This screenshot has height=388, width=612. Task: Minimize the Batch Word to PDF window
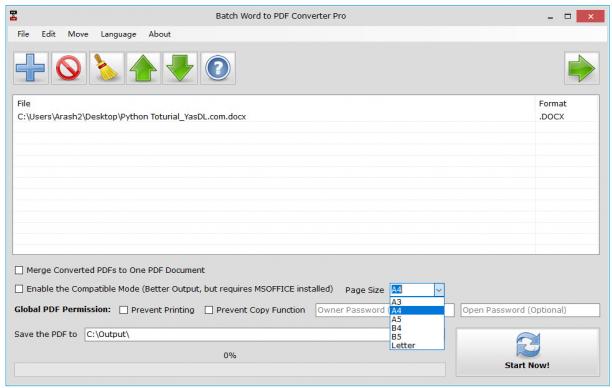[x=550, y=16]
